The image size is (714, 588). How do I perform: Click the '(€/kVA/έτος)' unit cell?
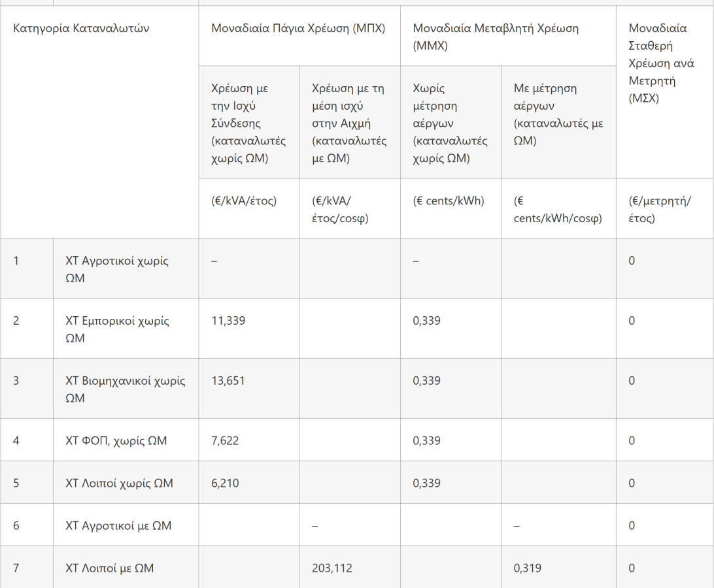point(244,201)
